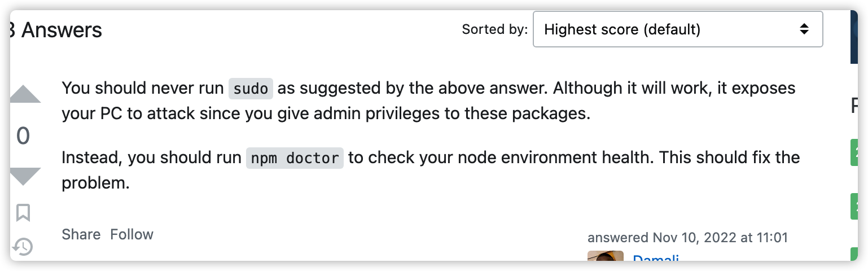This screenshot has height=271, width=868.
Task: Click the middle green badge in right sidebar
Action: [x=854, y=206]
